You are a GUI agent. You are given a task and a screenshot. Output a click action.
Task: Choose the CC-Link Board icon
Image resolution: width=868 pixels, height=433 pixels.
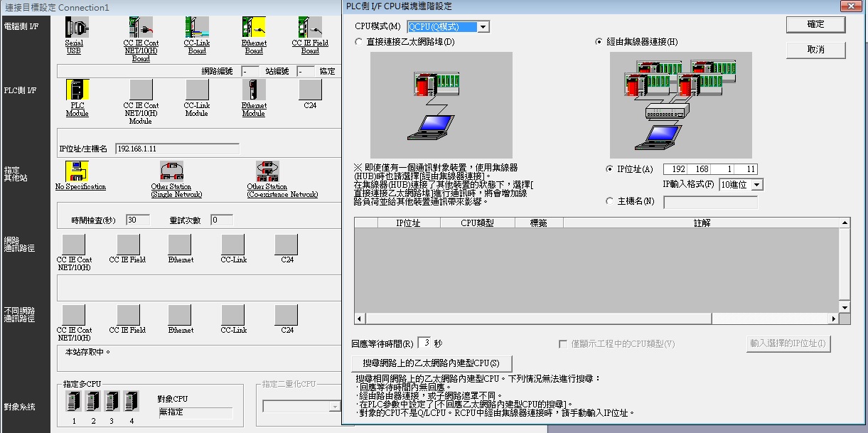coord(197,27)
